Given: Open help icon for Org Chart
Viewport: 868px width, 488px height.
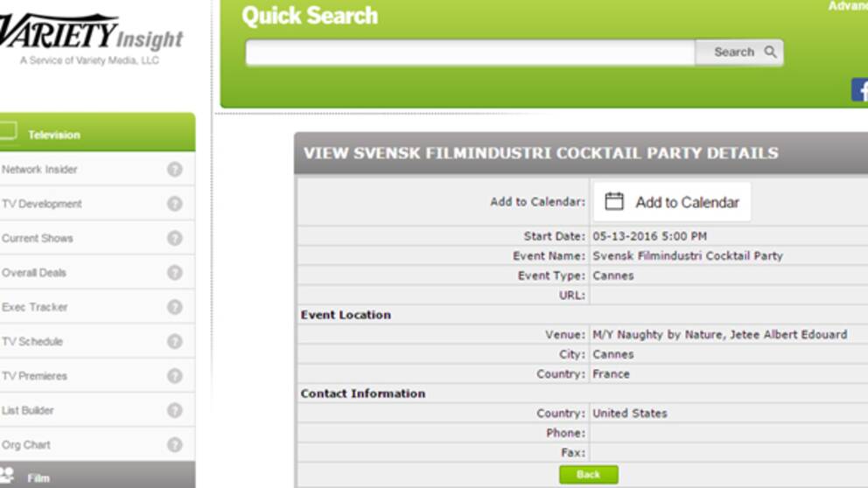Looking at the screenshot, I should [175, 444].
